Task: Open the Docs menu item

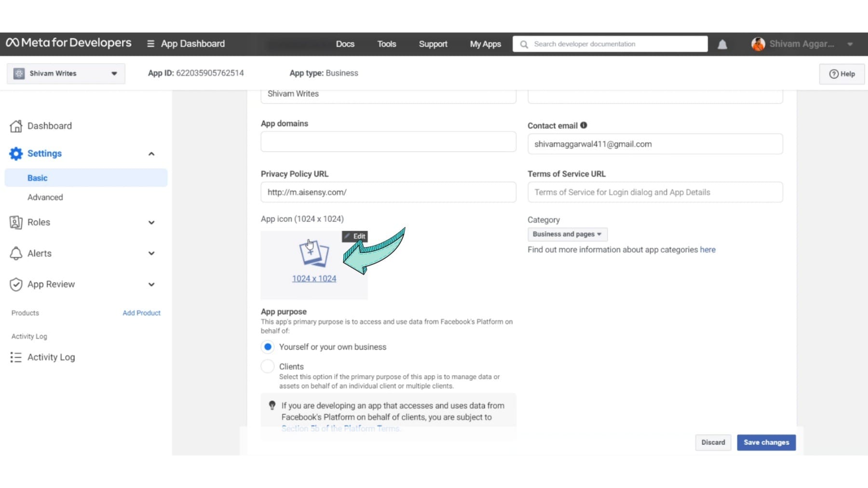Action: (345, 44)
